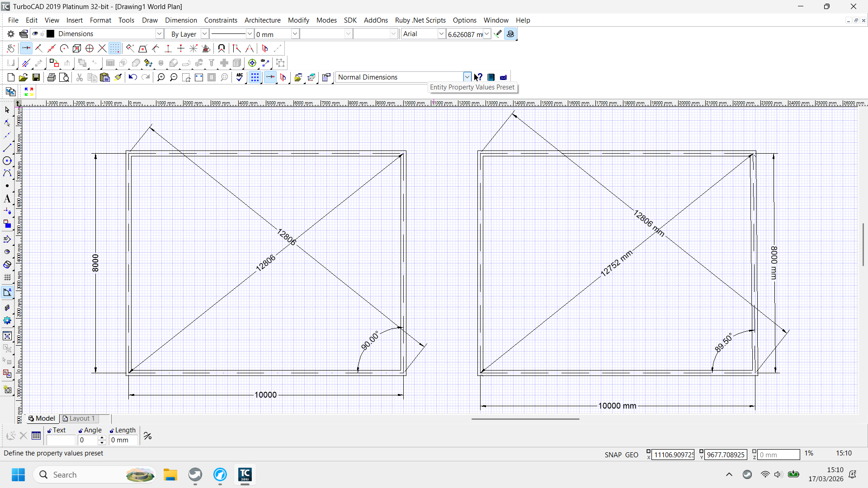
Task: Click the Print icon
Action: [x=52, y=77]
